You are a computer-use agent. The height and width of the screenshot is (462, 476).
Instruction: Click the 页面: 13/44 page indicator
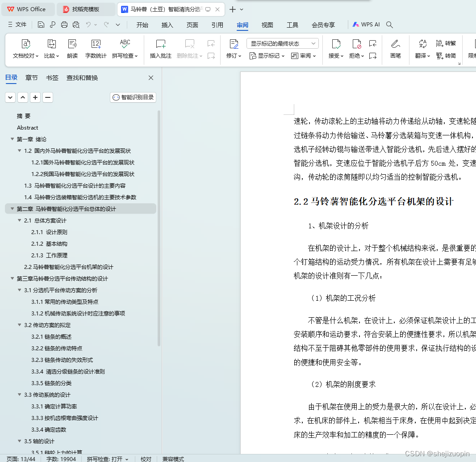click(21, 459)
